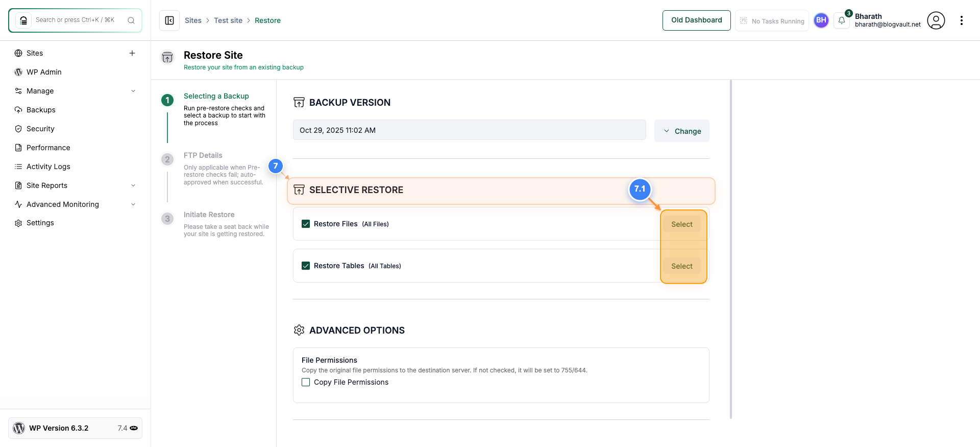Expand the Advanced Monitoring chevron
Screen dimensions: 980x447
tap(133, 204)
